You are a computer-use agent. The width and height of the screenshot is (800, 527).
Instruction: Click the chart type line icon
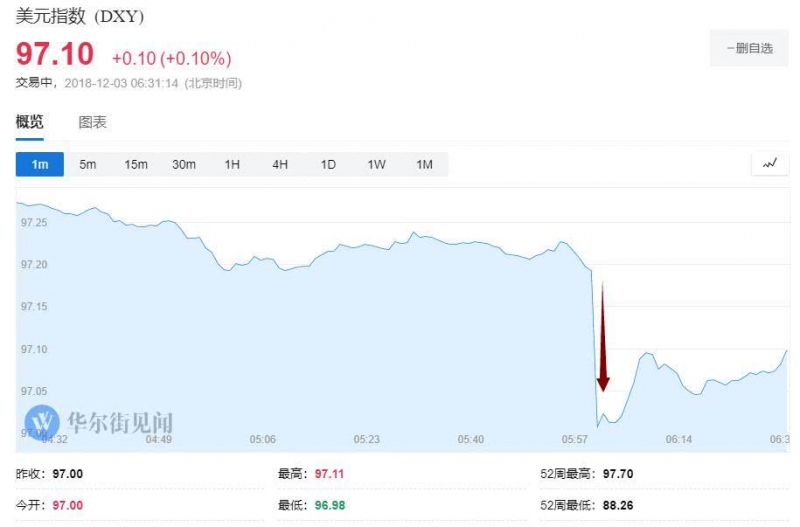coord(770,164)
